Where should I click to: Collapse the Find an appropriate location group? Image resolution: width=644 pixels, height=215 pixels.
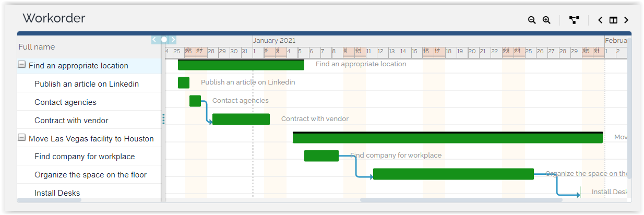pyautogui.click(x=22, y=65)
